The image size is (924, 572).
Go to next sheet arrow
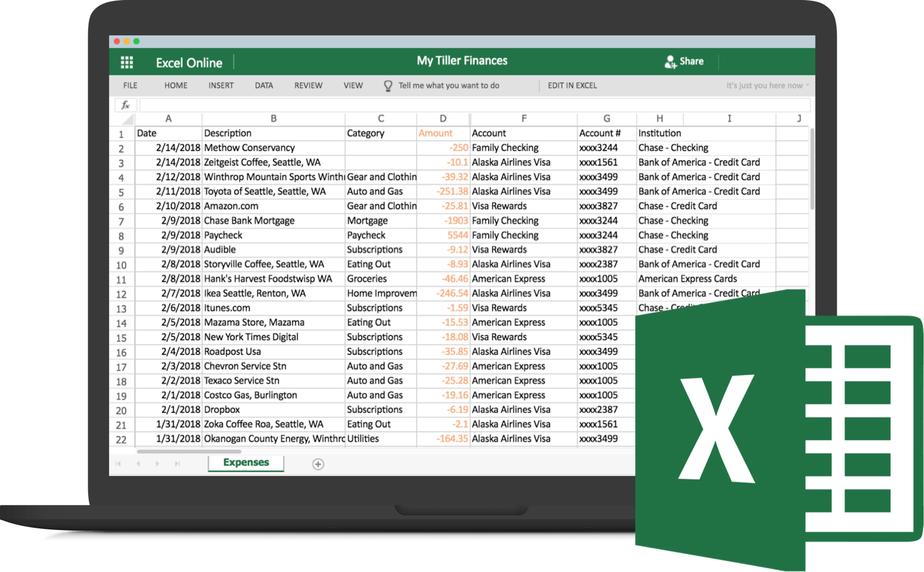[157, 464]
